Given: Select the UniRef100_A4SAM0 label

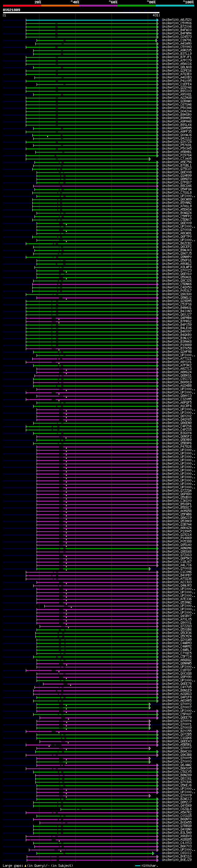Looking at the screenshot, I should (x=177, y=43).
